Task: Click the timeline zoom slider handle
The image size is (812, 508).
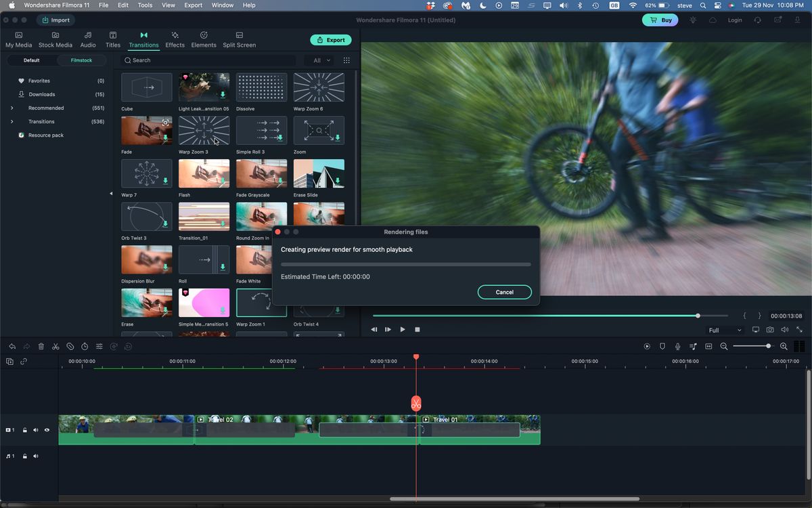Action: [x=768, y=346]
